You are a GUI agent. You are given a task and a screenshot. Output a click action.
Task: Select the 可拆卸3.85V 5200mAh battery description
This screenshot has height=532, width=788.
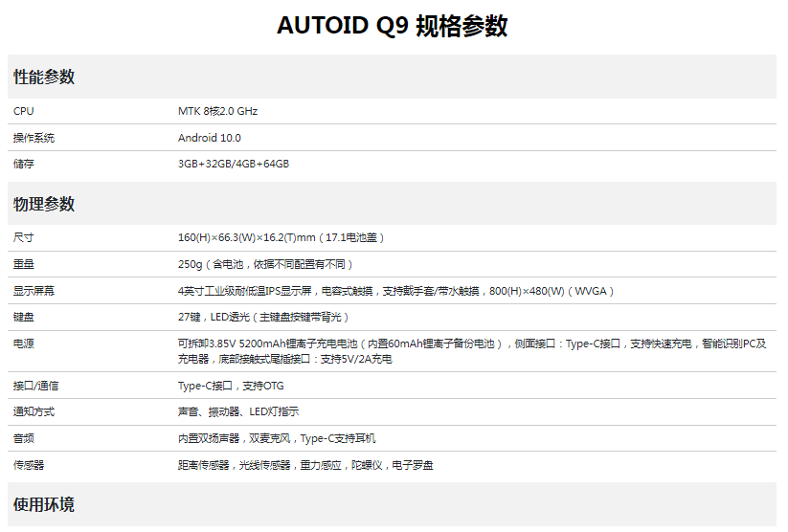click(x=472, y=351)
